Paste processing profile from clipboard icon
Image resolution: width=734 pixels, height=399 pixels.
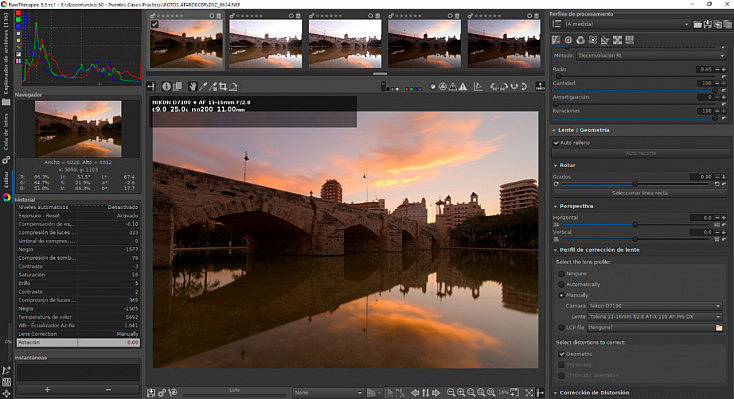click(727, 24)
